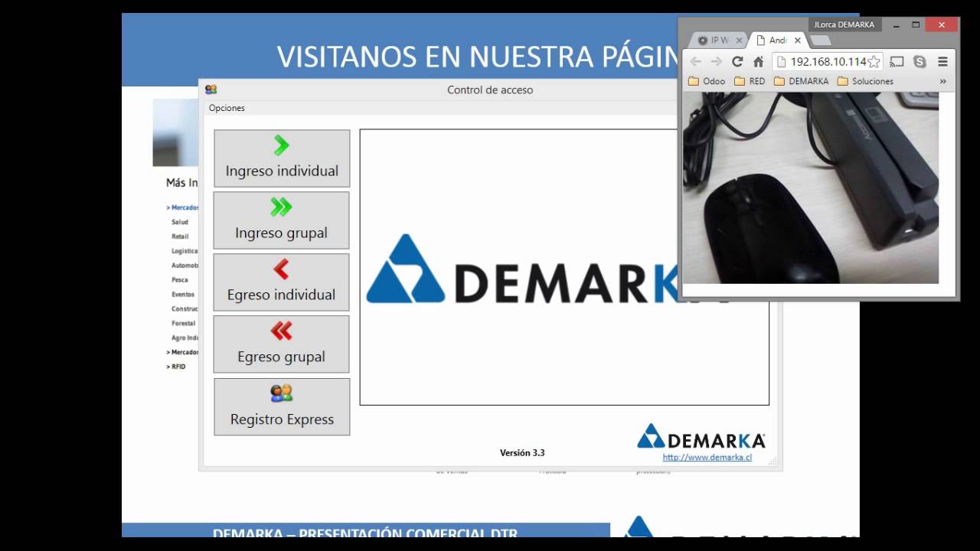The width and height of the screenshot is (980, 551).
Task: Bookmark this page with the star icon
Action: 874,62
